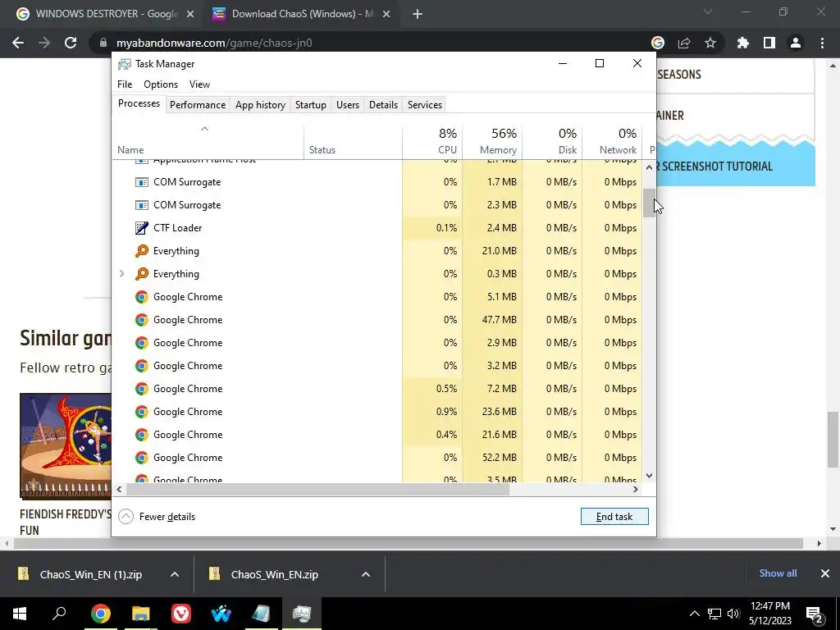Open Chrome tab search chevron
This screenshot has width=840, height=630.
coord(708,11)
